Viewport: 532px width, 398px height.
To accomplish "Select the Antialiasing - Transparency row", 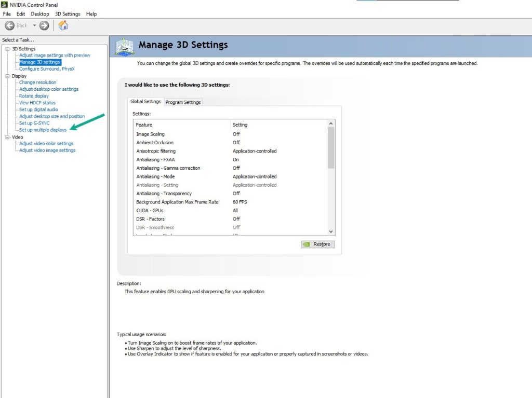I will (230, 194).
